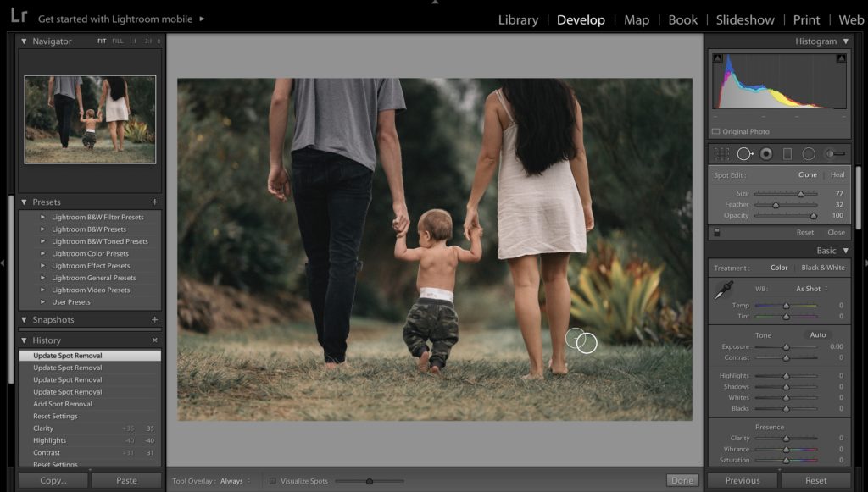This screenshot has width=868, height=492.
Task: Expand Lightroom Color Presets folder
Action: click(x=42, y=254)
